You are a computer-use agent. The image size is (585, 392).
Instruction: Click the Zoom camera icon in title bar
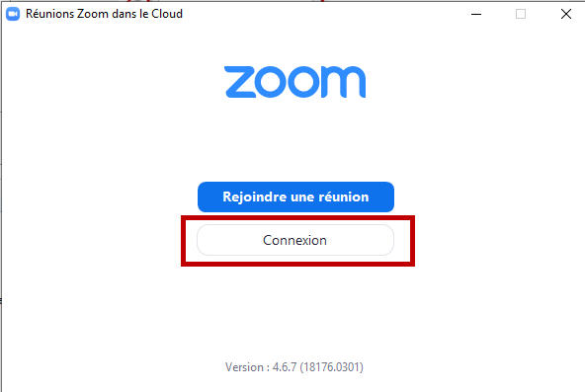coord(13,14)
